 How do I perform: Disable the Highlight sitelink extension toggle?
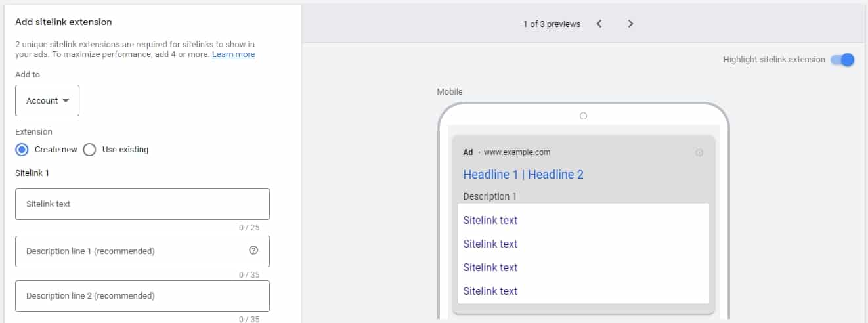pyautogui.click(x=842, y=60)
